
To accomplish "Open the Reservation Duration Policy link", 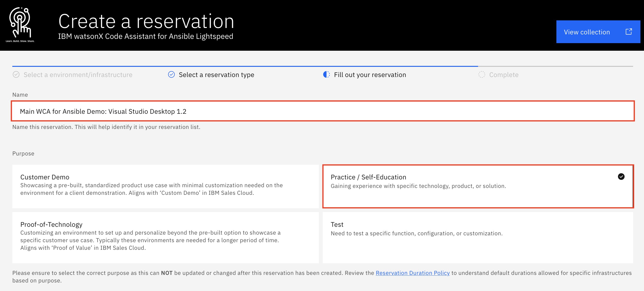I will 412,273.
